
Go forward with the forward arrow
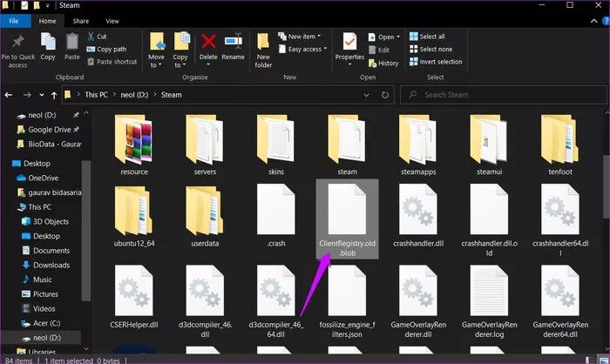point(27,95)
